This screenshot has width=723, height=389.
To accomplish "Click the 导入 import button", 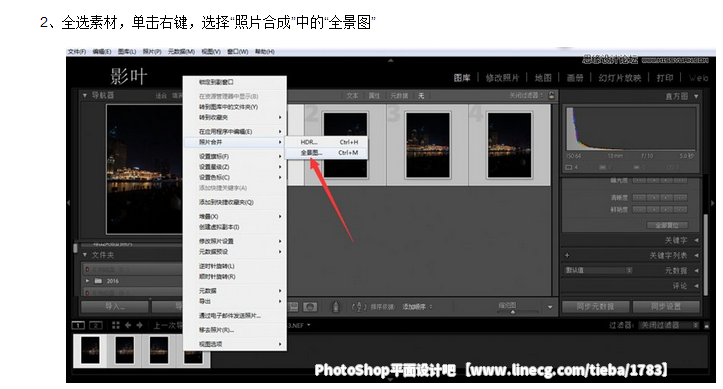I will coord(115,306).
